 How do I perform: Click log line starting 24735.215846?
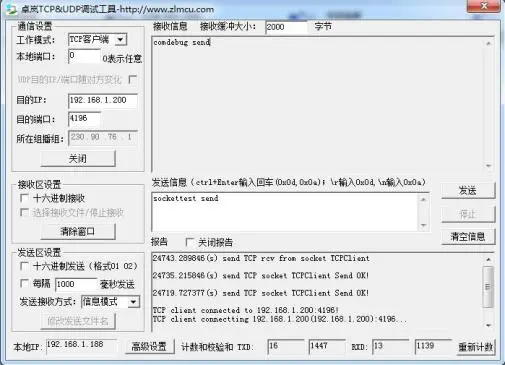[261, 275]
